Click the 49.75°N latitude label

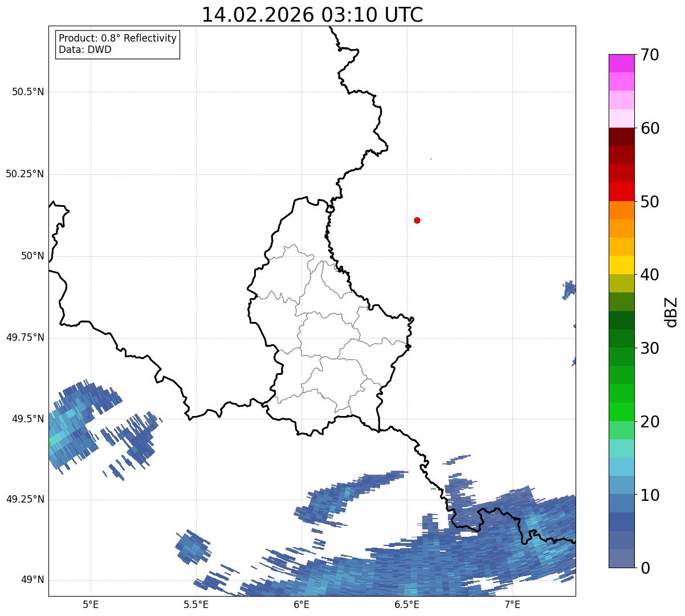click(25, 337)
